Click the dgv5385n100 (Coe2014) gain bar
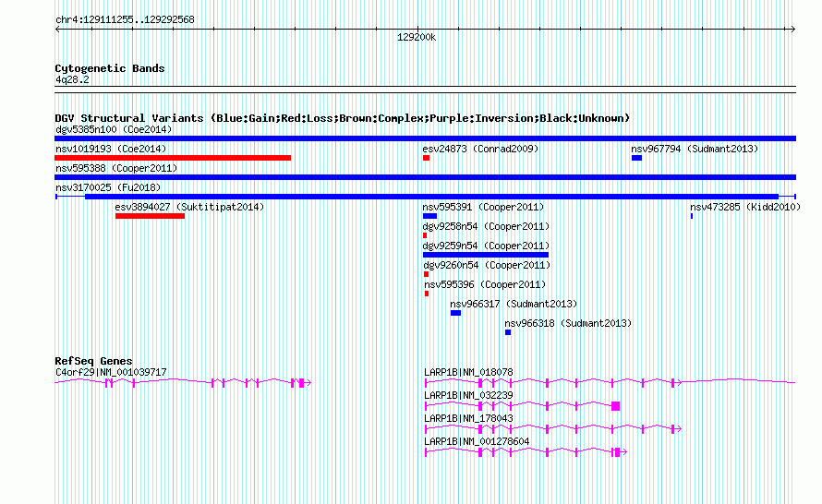 425,138
